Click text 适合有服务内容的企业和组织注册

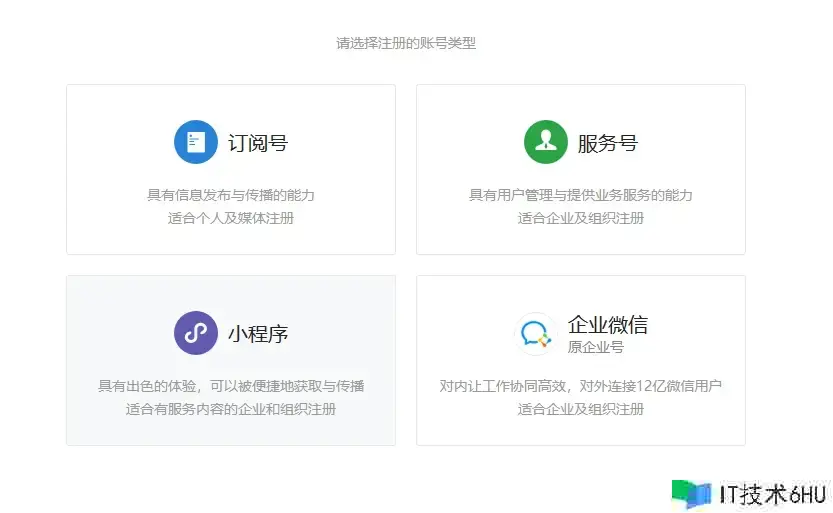pos(231,409)
